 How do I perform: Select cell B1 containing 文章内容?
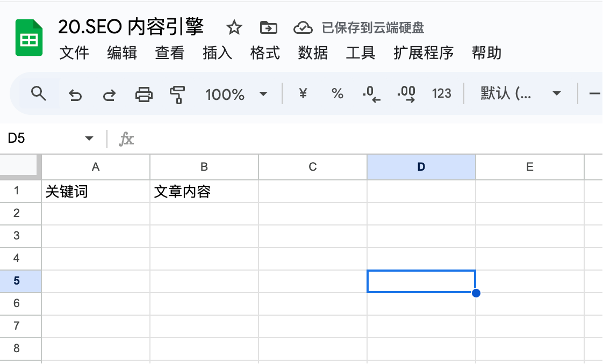tap(204, 191)
